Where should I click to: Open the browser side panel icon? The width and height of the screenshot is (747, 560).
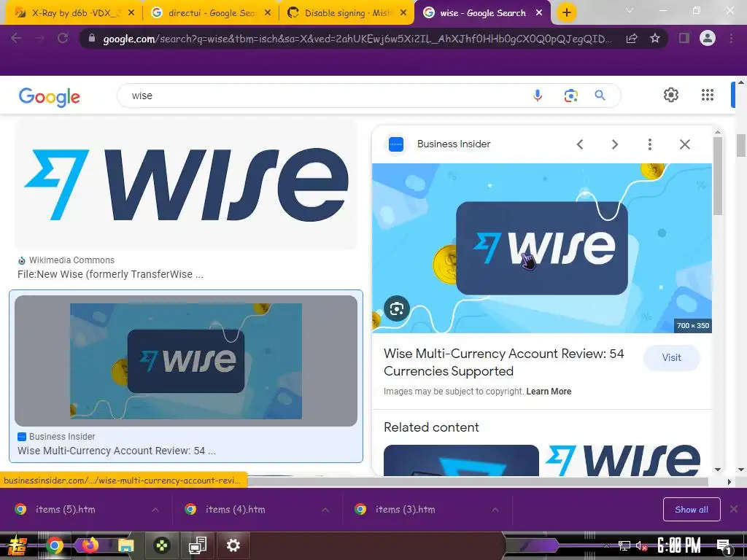pyautogui.click(x=684, y=38)
